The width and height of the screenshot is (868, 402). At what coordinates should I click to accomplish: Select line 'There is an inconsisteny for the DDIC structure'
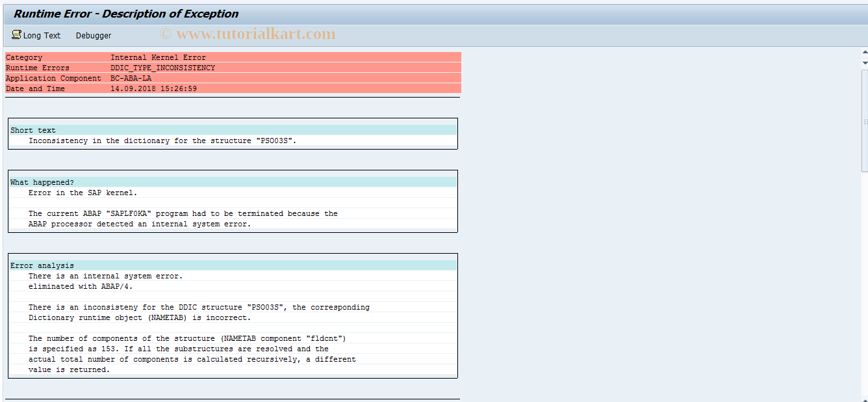[x=199, y=307]
